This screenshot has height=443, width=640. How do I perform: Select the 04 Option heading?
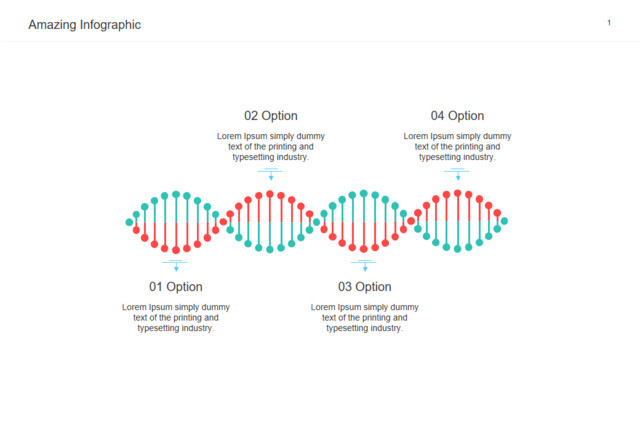tap(457, 116)
